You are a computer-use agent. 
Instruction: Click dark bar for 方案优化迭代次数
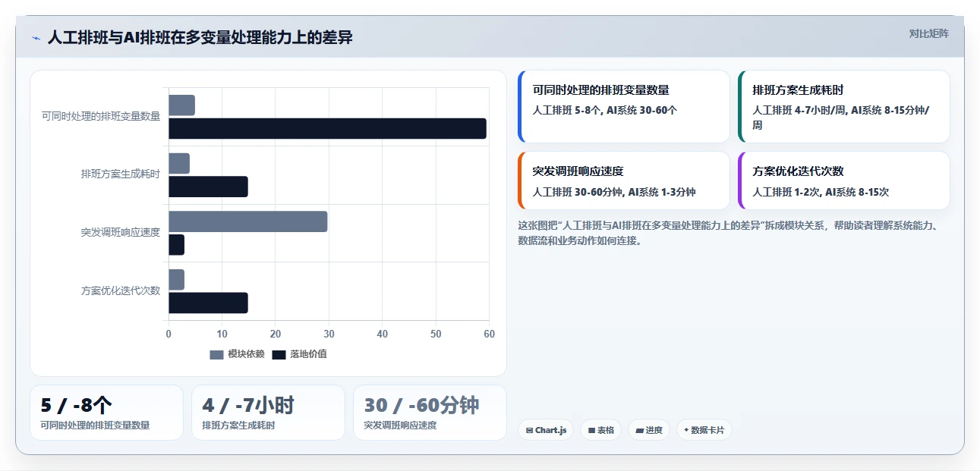tap(208, 303)
